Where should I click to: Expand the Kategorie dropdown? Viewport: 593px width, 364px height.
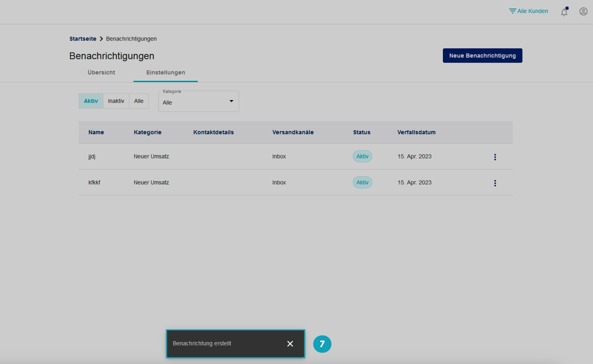pos(198,101)
